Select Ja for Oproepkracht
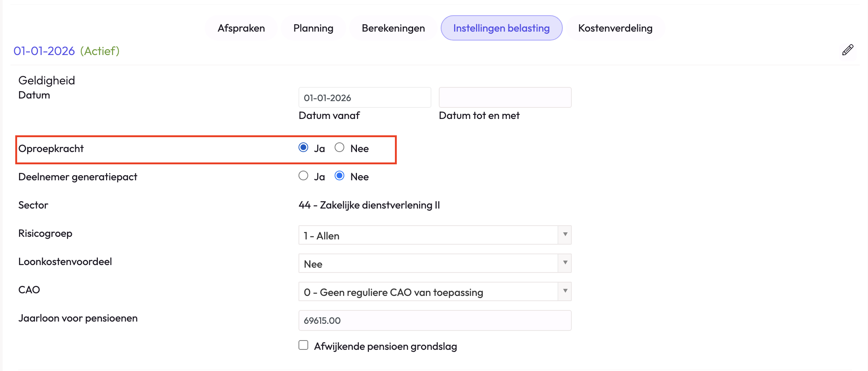The image size is (868, 371). pyautogui.click(x=303, y=148)
